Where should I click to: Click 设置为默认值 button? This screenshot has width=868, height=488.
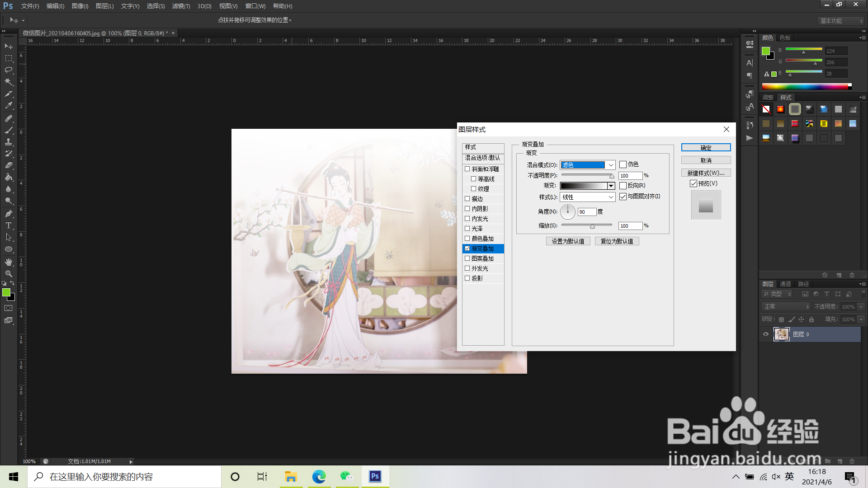[568, 241]
